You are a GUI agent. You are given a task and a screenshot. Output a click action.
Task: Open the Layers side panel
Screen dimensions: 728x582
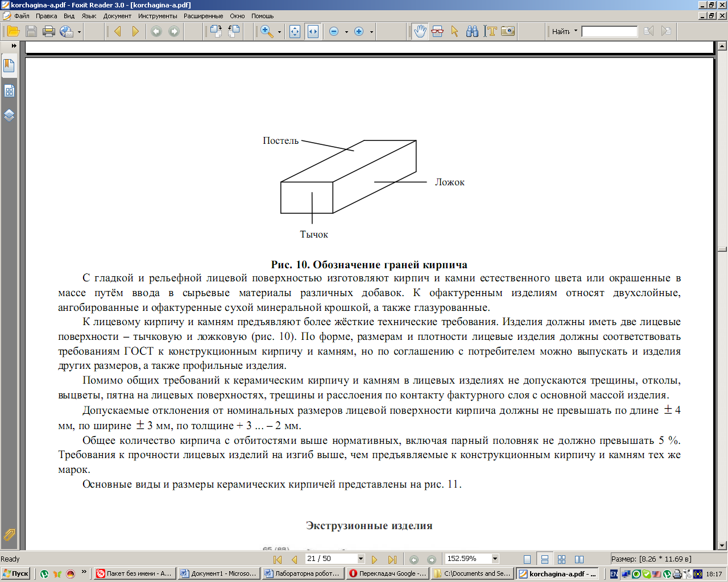9,116
